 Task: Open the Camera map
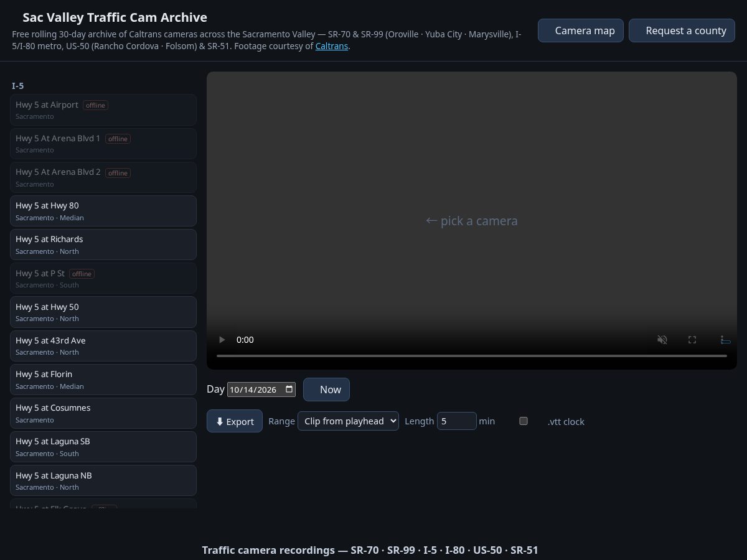(x=581, y=30)
